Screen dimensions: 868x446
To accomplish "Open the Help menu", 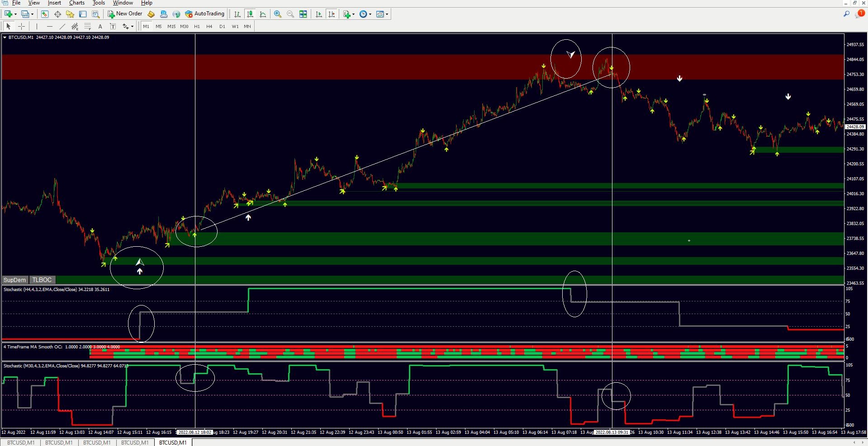I will click(147, 3).
